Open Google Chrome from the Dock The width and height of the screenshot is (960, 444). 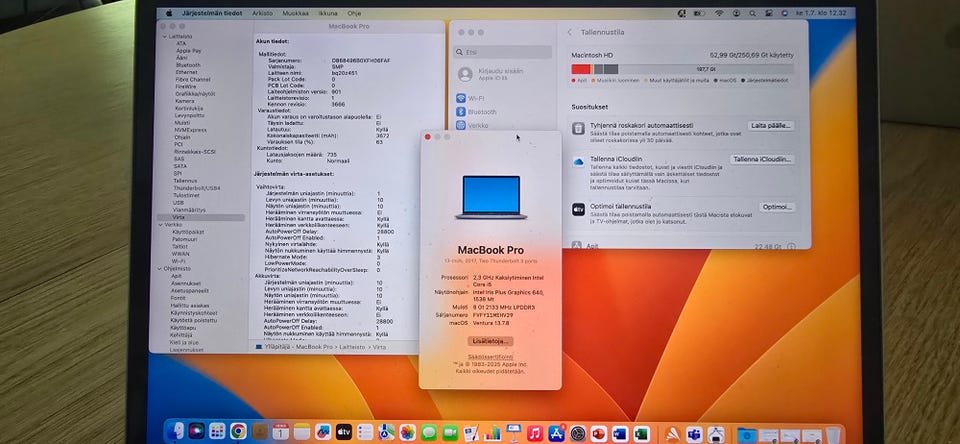[x=238, y=431]
